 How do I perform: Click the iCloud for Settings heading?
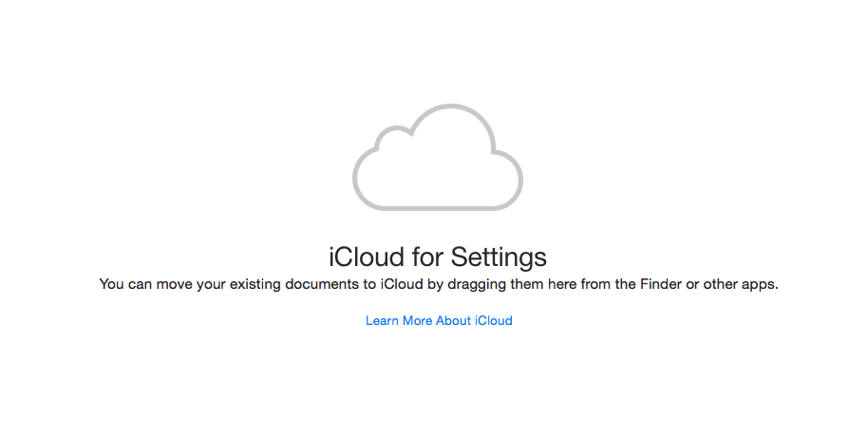tap(438, 258)
